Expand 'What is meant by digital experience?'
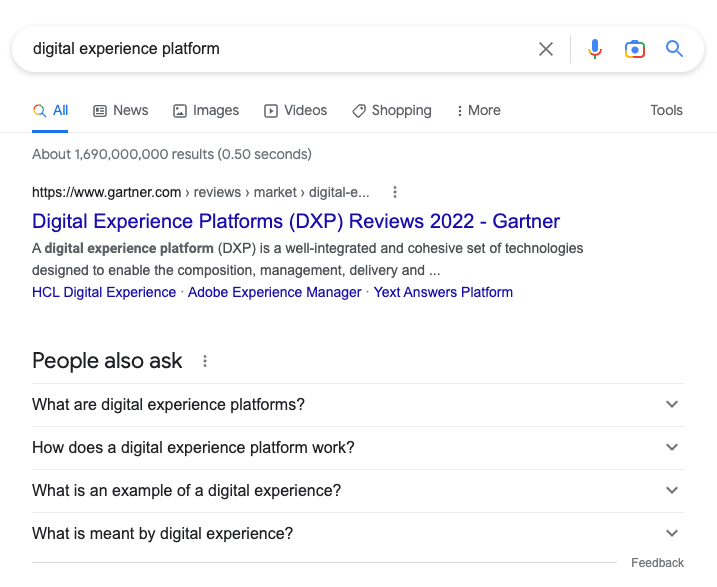 (x=358, y=534)
